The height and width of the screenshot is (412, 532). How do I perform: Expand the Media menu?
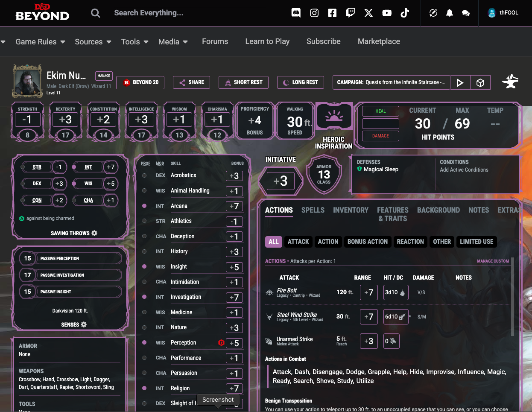pos(173,42)
